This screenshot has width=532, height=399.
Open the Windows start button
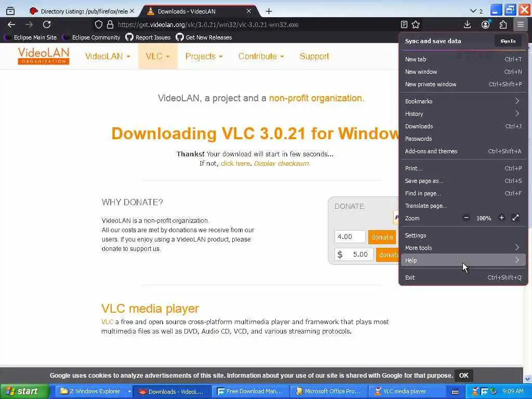point(24,392)
